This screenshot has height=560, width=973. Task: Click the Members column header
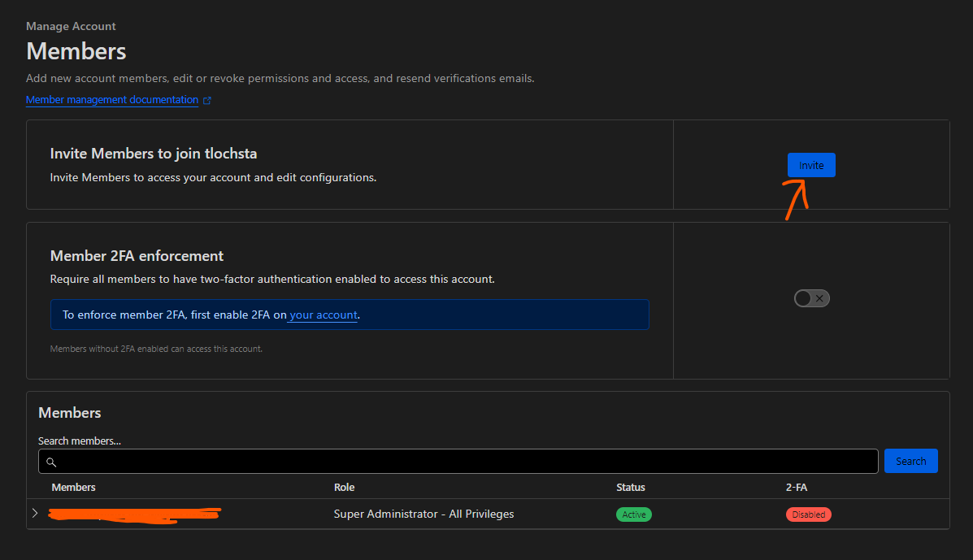(x=73, y=488)
